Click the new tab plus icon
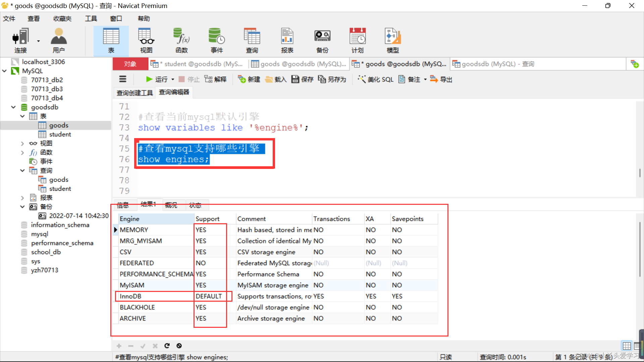Screen dimensions: 644x362 (635, 64)
